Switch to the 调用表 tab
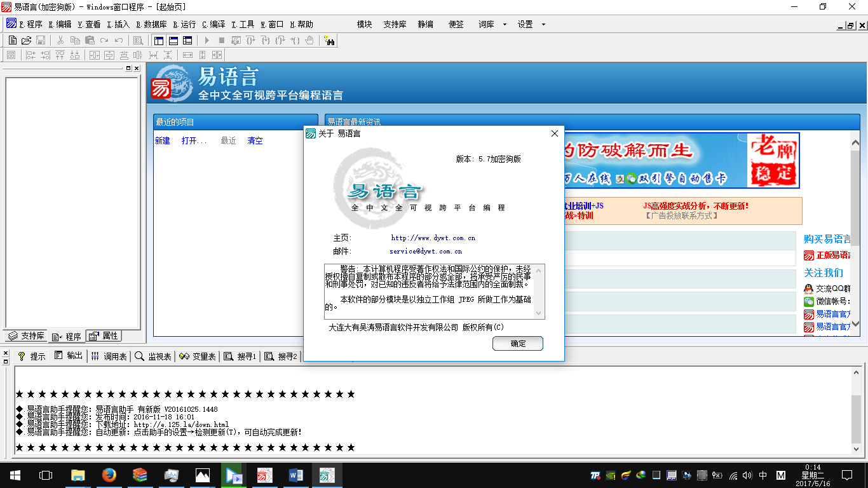This screenshot has height=488, width=868. [109, 356]
